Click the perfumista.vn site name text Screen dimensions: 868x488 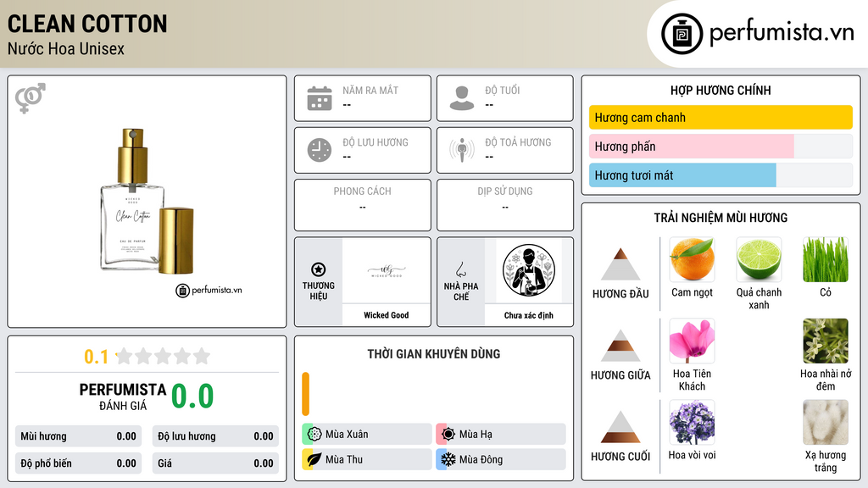[782, 32]
